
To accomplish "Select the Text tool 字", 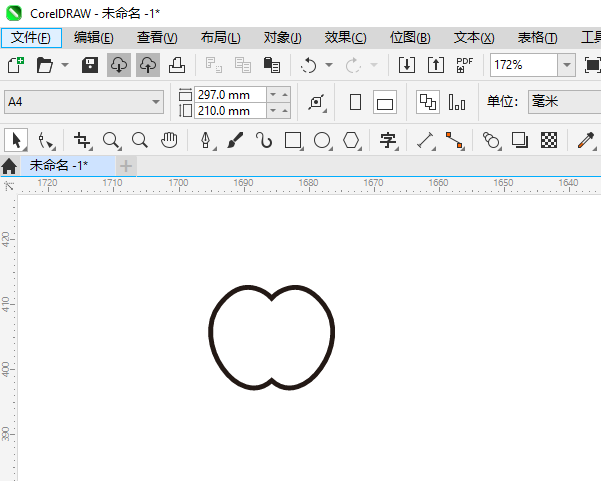I will (x=388, y=141).
